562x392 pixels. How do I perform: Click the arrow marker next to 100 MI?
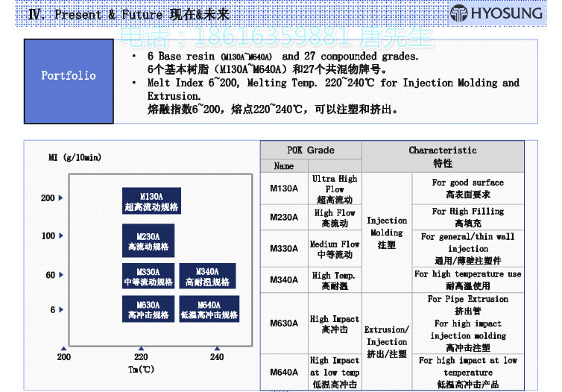[61, 235]
